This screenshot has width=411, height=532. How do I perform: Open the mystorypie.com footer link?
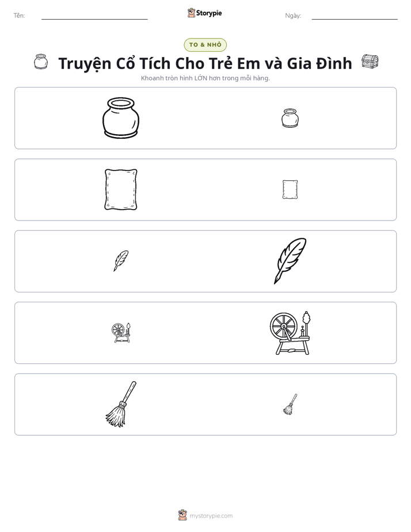211,516
